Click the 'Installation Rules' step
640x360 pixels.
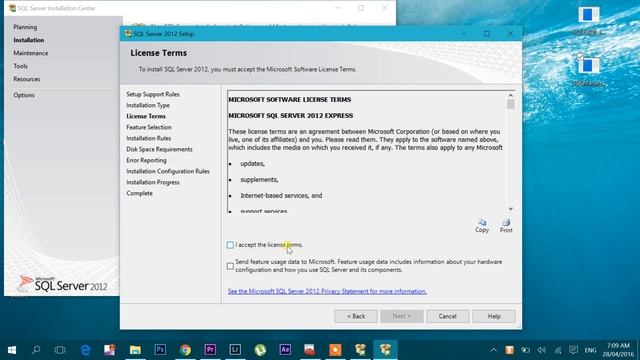(149, 138)
